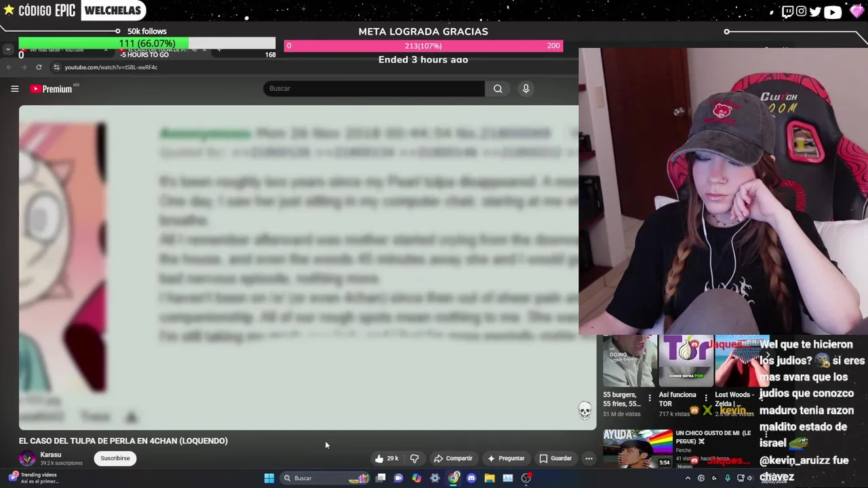The image size is (868, 488).
Task: Focus the YouTube Buscar search field
Action: (x=374, y=89)
